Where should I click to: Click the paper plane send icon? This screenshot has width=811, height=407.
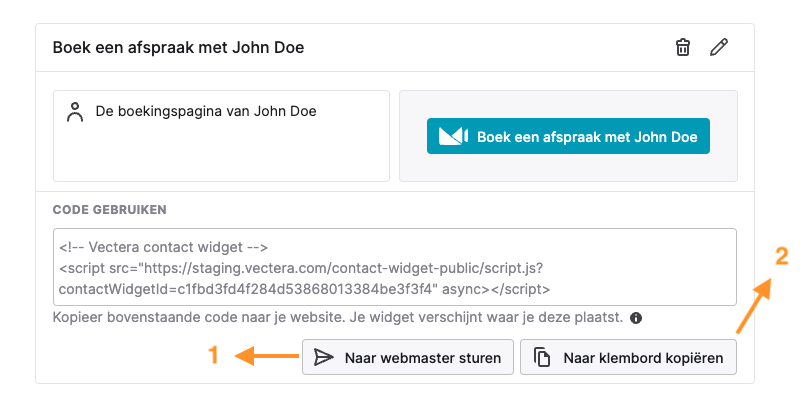click(324, 357)
